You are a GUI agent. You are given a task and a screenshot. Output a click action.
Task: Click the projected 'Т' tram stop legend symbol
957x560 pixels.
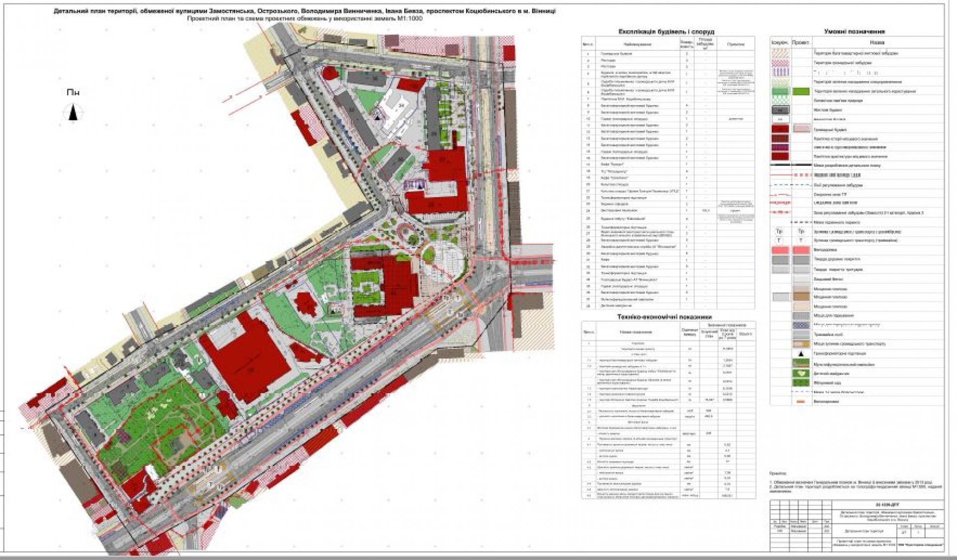click(801, 241)
